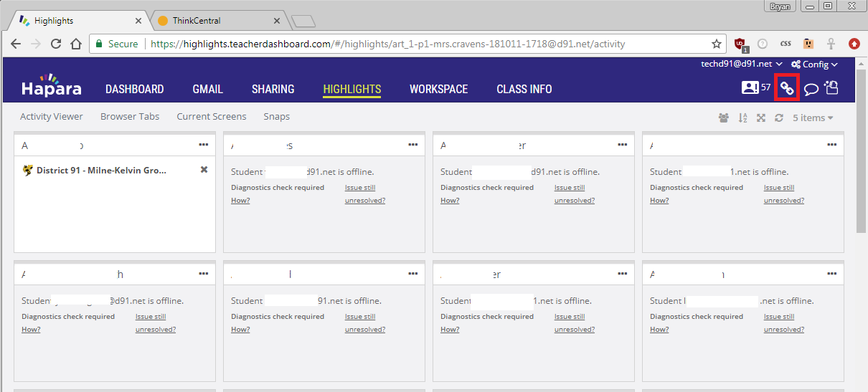Sort student tiles alphabetically A-Z
Viewport: 868px width, 392px height.
tap(742, 118)
